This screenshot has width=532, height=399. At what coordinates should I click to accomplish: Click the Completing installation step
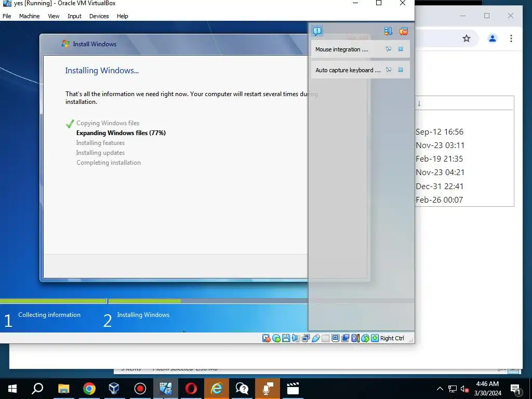[x=109, y=163]
